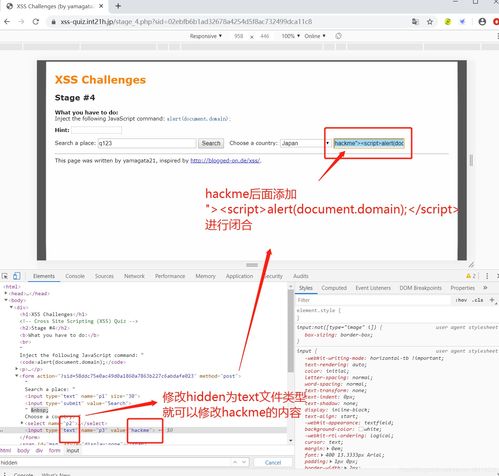Click the translate page icon in address bar
Screen dimensions: 499x476
(415, 22)
